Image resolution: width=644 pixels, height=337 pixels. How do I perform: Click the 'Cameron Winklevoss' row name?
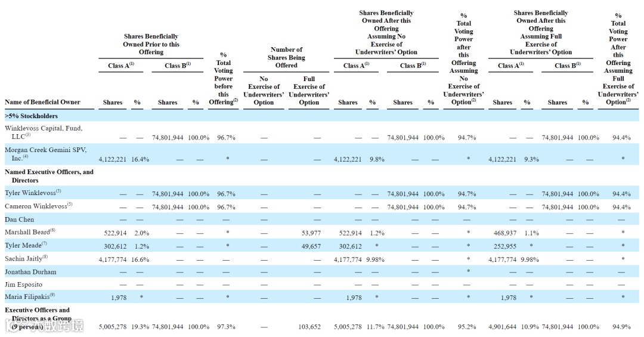coord(39,206)
